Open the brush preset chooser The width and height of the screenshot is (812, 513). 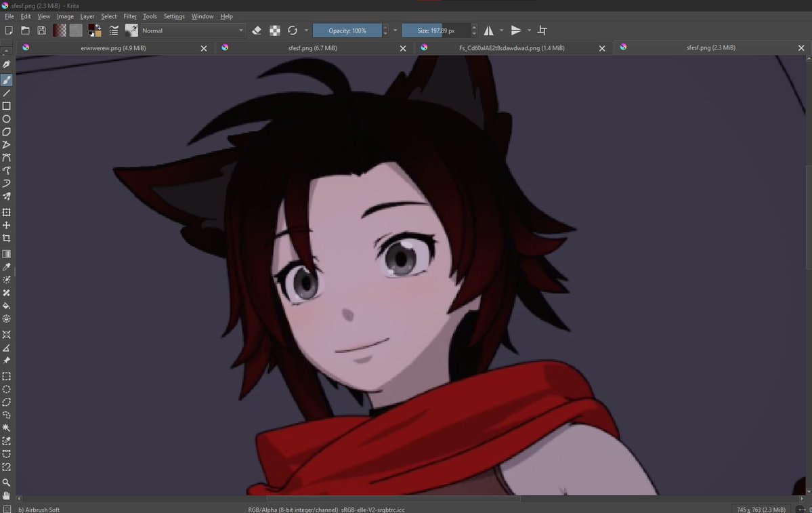pyautogui.click(x=131, y=30)
